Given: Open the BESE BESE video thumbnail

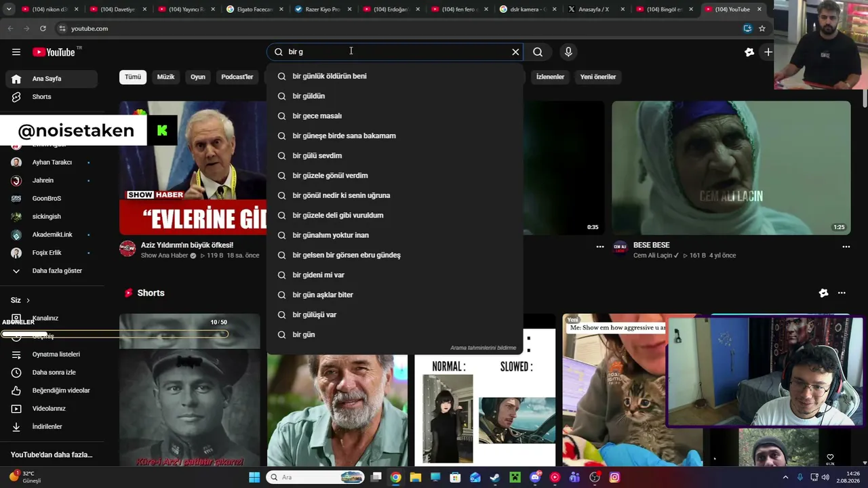Looking at the screenshot, I should tap(731, 168).
